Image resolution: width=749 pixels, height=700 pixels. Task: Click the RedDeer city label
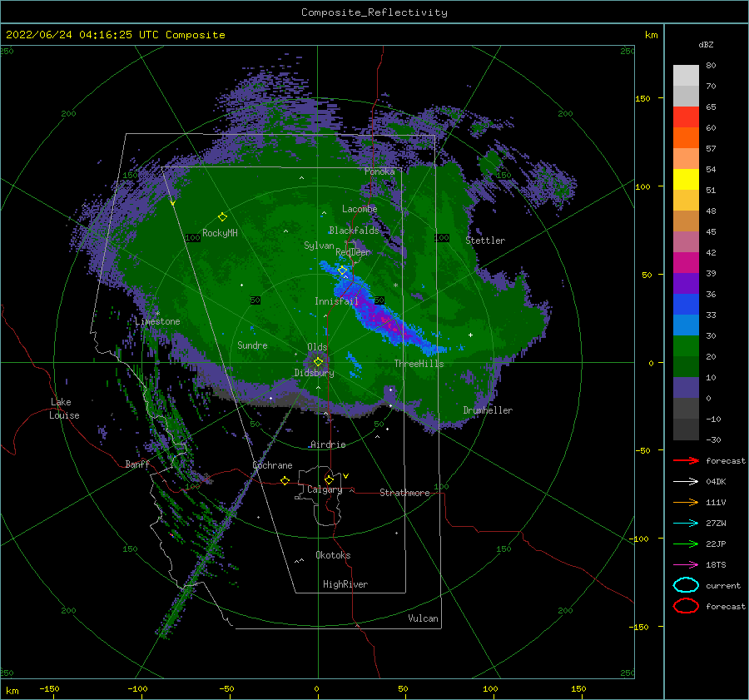pyautogui.click(x=353, y=252)
